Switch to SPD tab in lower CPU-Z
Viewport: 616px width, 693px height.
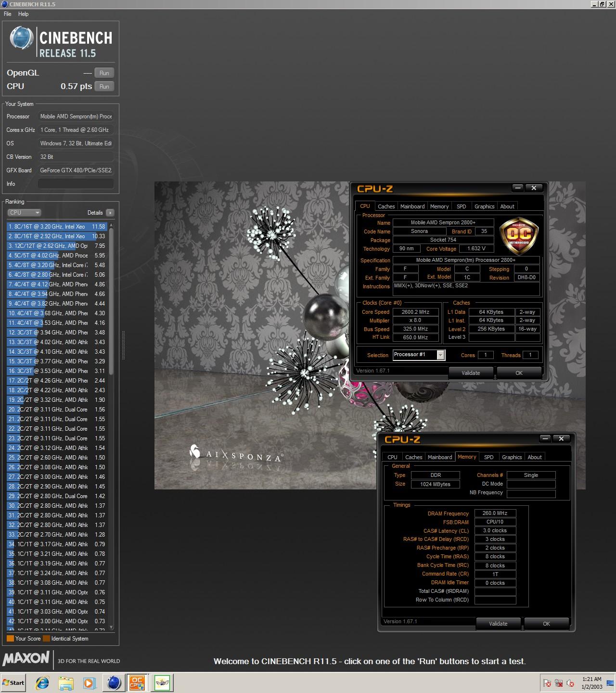pos(489,457)
